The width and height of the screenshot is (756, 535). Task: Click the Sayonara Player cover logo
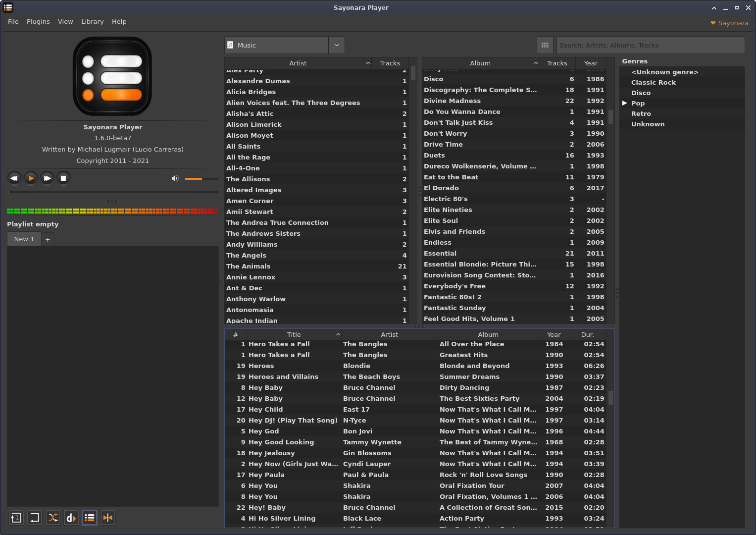click(112, 76)
